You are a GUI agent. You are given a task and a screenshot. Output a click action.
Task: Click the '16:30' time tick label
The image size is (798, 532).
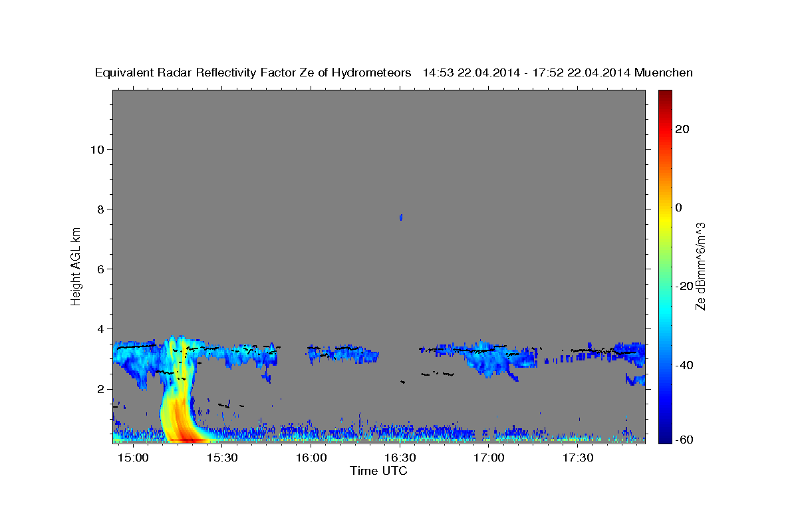[x=400, y=458]
